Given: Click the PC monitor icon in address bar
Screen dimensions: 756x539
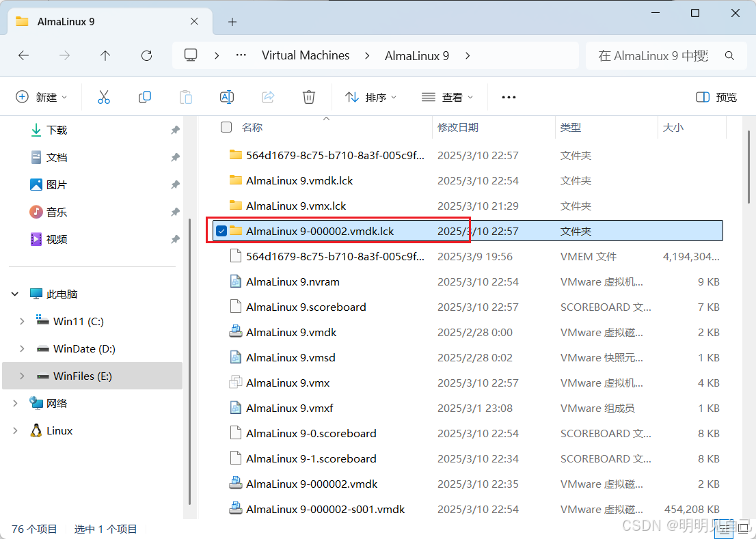Looking at the screenshot, I should (191, 55).
